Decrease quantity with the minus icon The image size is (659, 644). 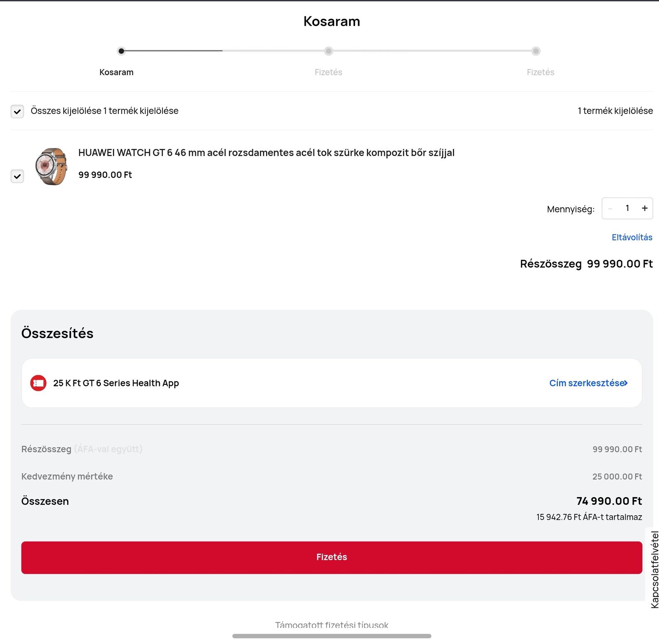click(x=610, y=209)
